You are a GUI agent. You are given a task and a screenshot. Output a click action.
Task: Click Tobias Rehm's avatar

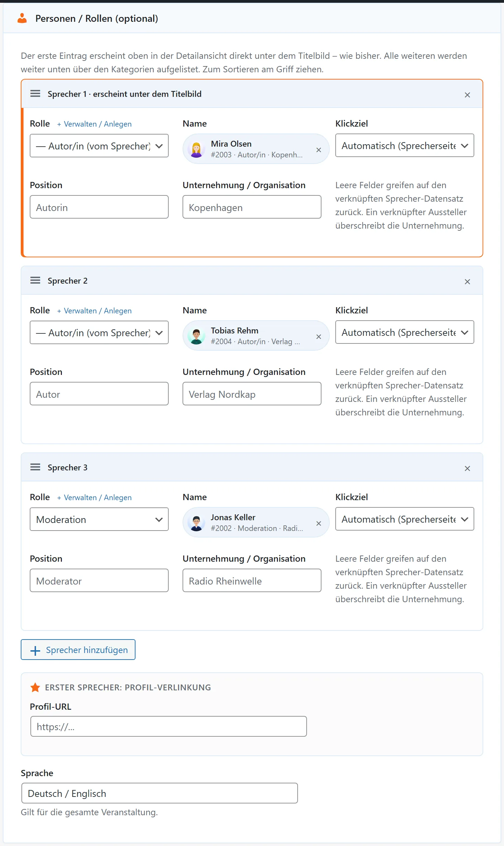pos(196,336)
